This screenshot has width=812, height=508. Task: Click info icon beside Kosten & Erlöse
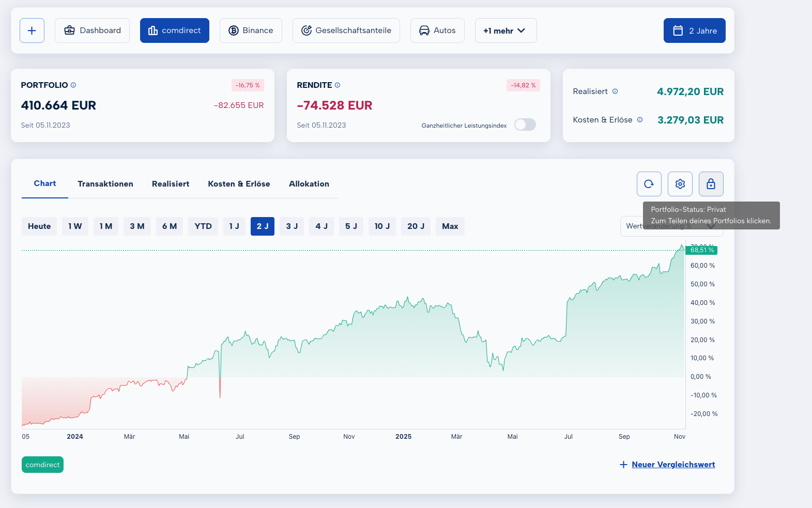point(640,120)
